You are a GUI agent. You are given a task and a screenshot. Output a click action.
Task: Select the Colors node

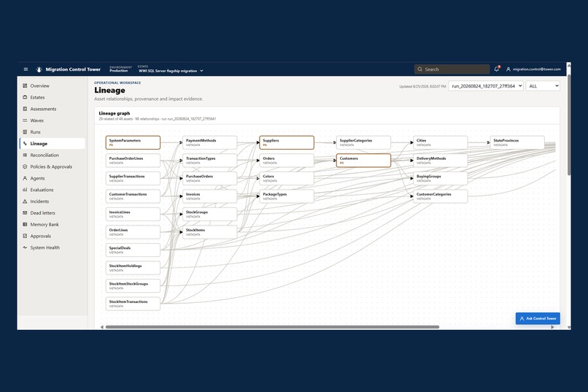(x=287, y=178)
